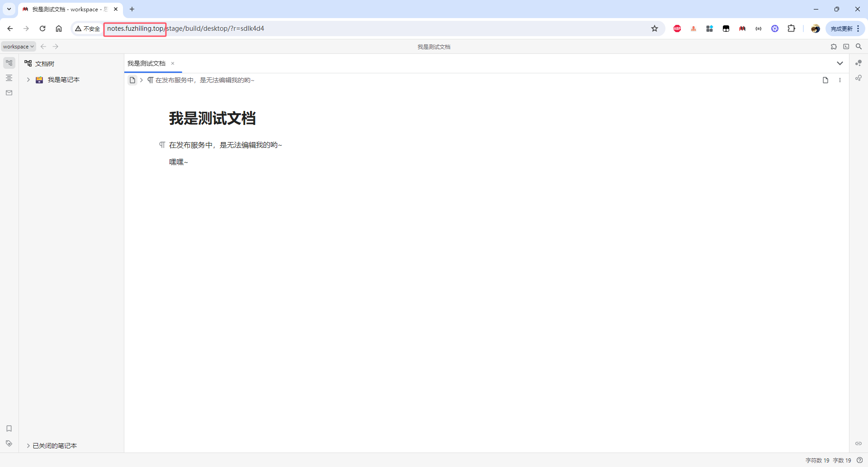The image size is (868, 467).
Task: Open the document more-options menu
Action: (x=840, y=80)
